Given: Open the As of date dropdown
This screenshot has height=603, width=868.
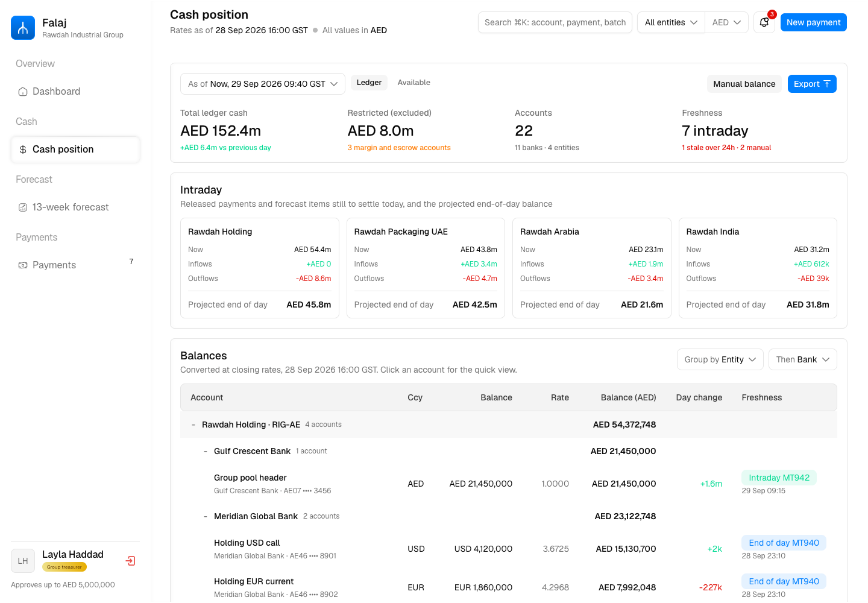Looking at the screenshot, I should (x=263, y=84).
